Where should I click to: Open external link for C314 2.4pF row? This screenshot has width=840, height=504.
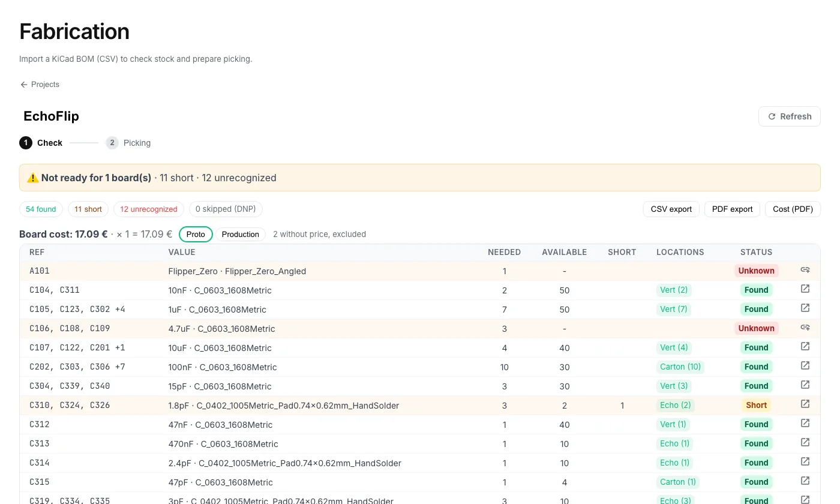[x=805, y=462]
